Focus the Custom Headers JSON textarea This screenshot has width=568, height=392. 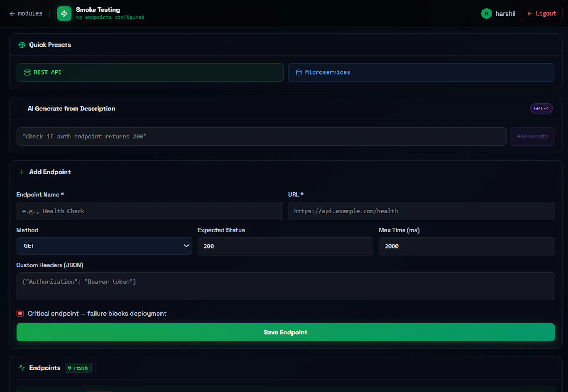click(286, 286)
